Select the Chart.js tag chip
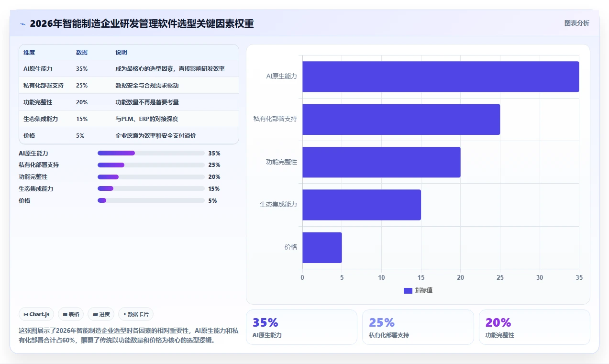Viewport: 609px width, 364px height. point(37,314)
